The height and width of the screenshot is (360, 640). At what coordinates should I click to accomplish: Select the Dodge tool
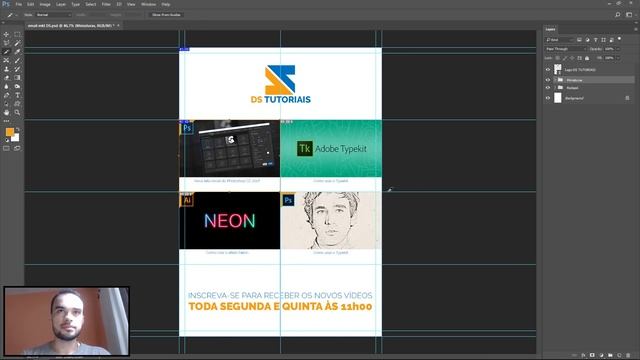tap(17, 87)
